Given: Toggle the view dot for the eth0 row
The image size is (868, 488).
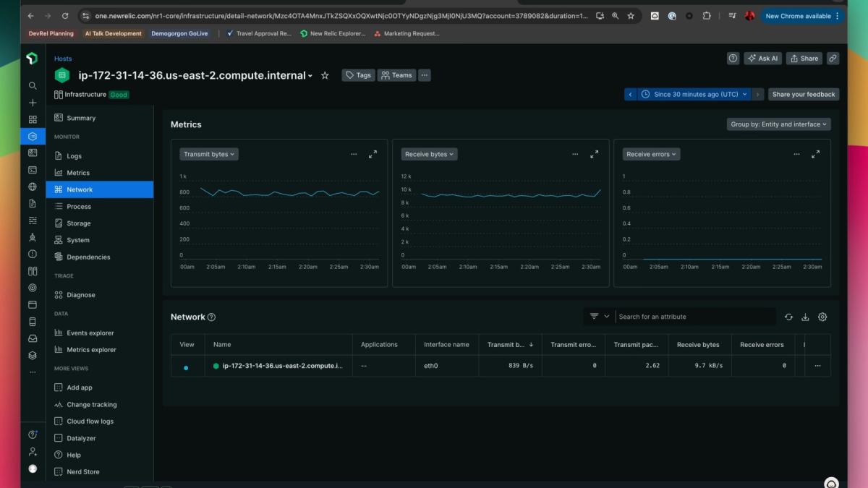Looking at the screenshot, I should point(186,367).
